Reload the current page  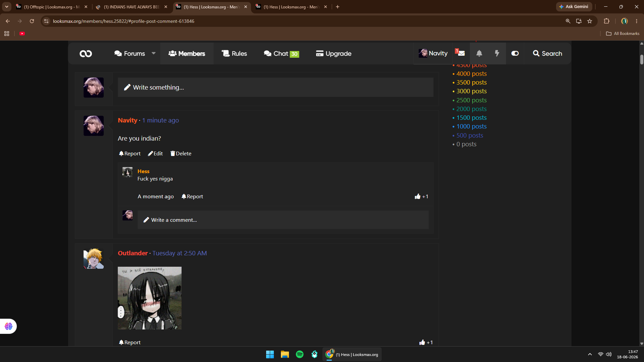32,21
